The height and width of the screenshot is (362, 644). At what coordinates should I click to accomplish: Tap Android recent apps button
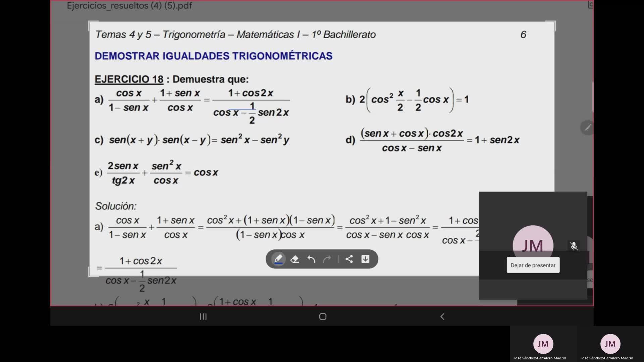203,316
